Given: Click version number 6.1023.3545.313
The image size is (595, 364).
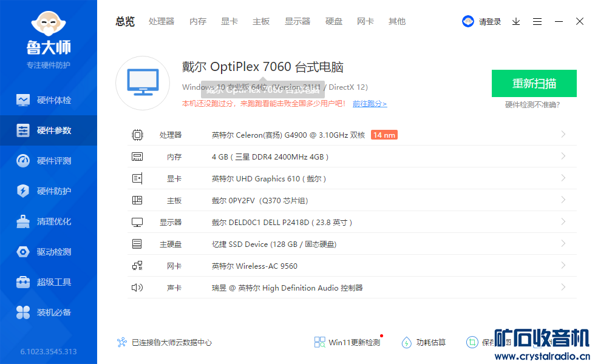Looking at the screenshot, I should coord(49,351).
